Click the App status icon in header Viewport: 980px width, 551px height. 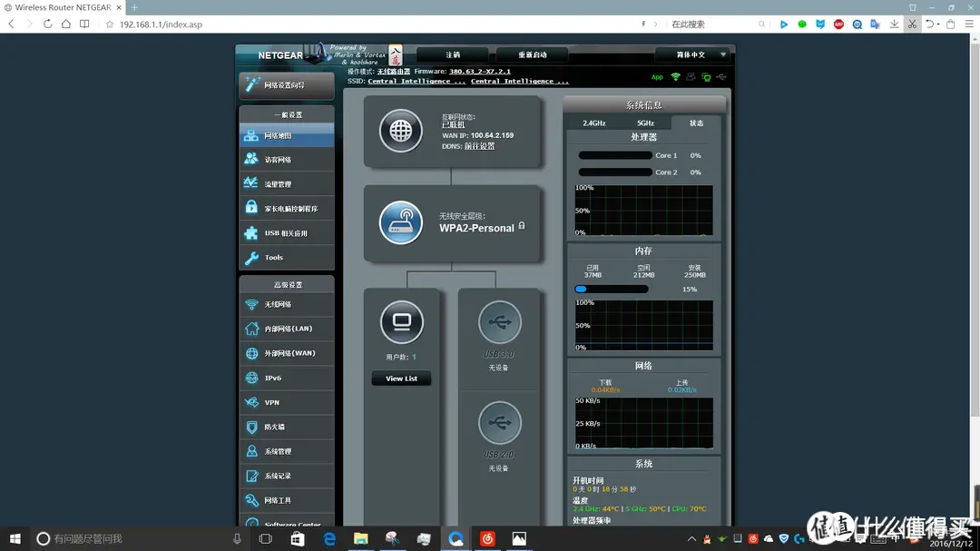click(x=657, y=77)
